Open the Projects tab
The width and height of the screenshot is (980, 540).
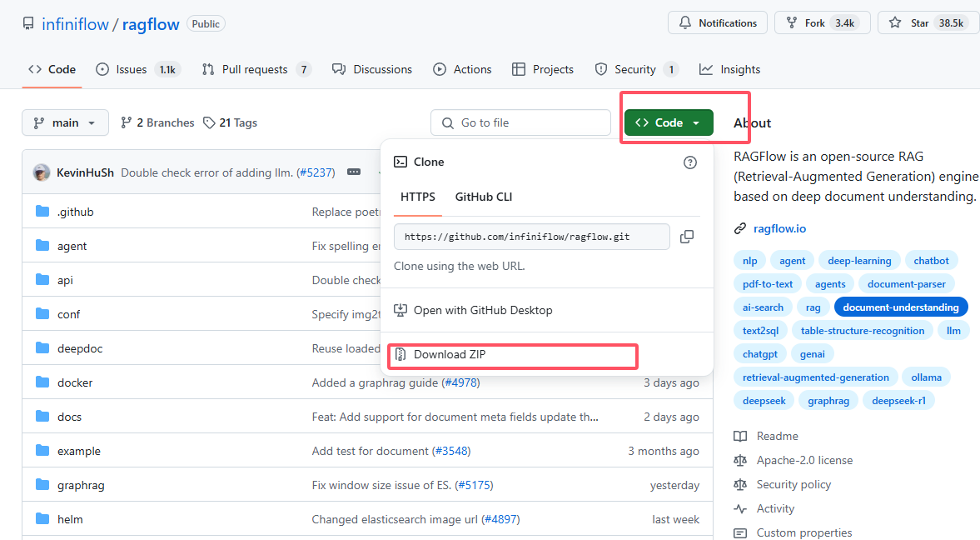(543, 69)
